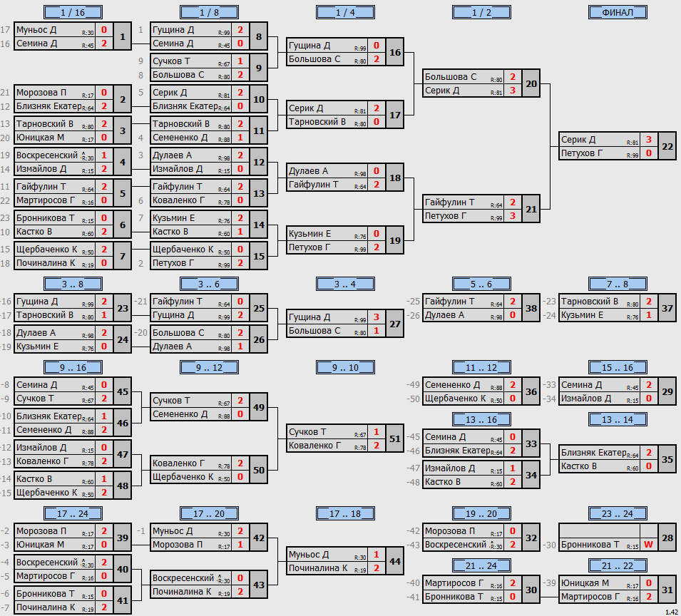Click the '1 / 2' round header

coord(481,12)
